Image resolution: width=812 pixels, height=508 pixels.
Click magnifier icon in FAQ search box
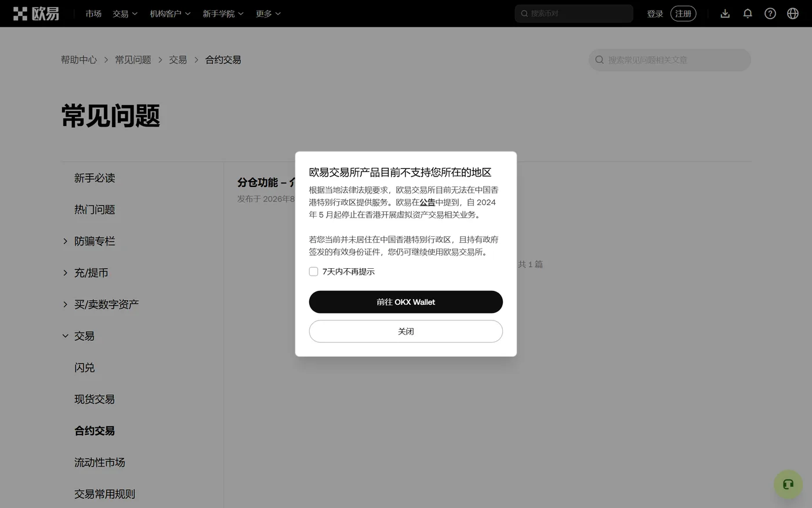(x=600, y=60)
